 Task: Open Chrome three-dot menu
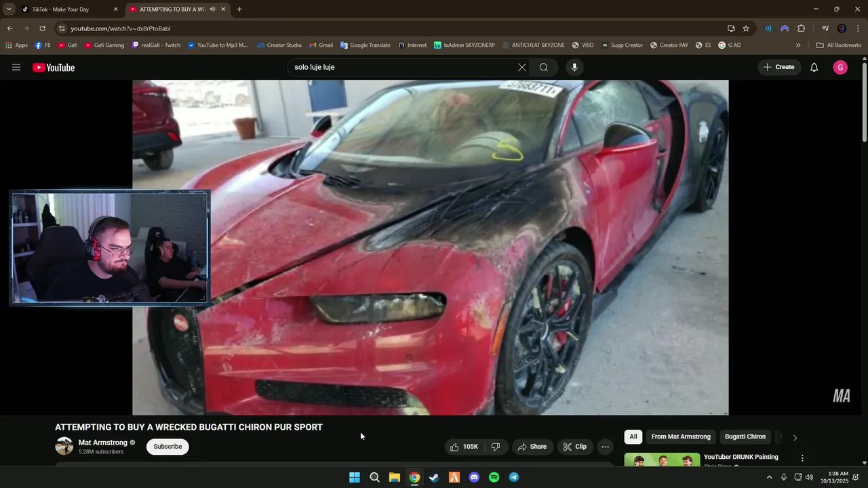858,28
